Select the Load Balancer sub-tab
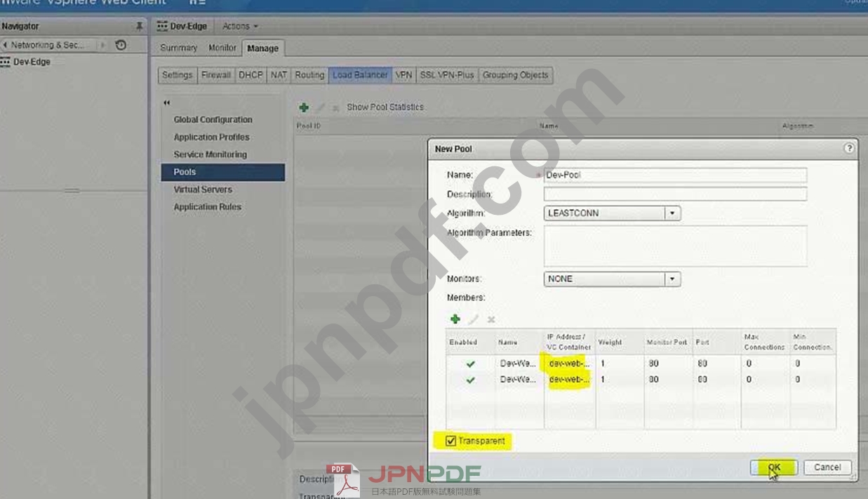 click(360, 75)
